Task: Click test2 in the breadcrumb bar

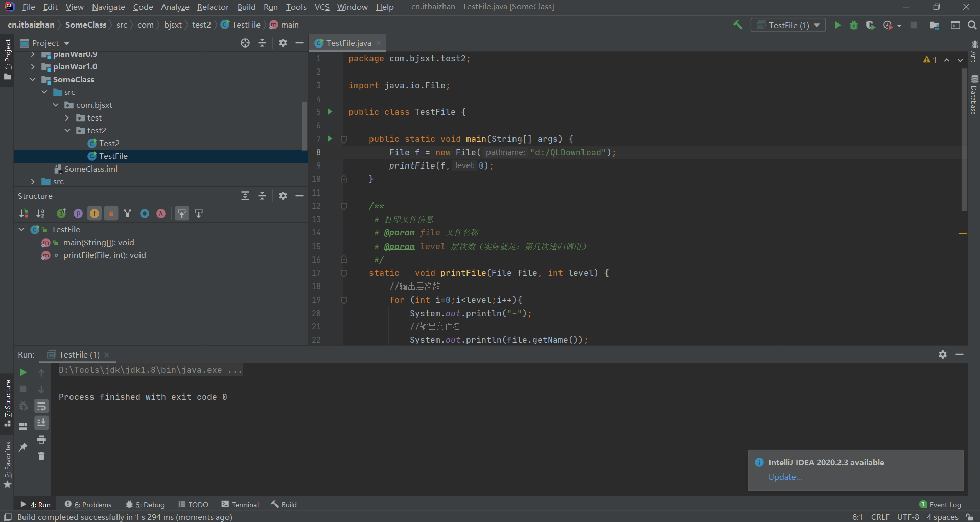Action: click(201, 25)
